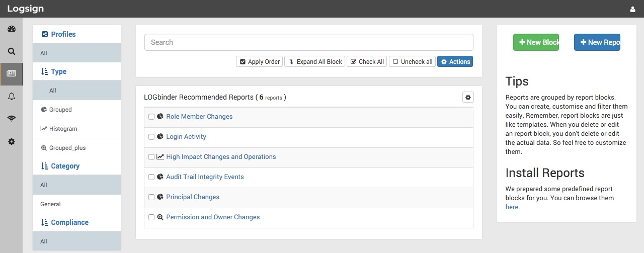Open the High Impact Changes and Operations report
Viewport: 644px width, 253px height.
221,157
